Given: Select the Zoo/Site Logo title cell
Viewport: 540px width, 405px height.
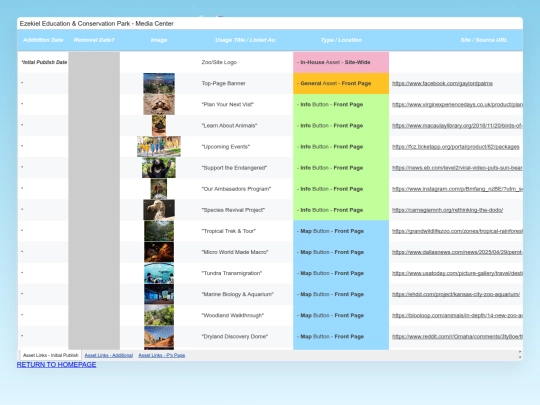Looking at the screenshot, I should 246,62.
